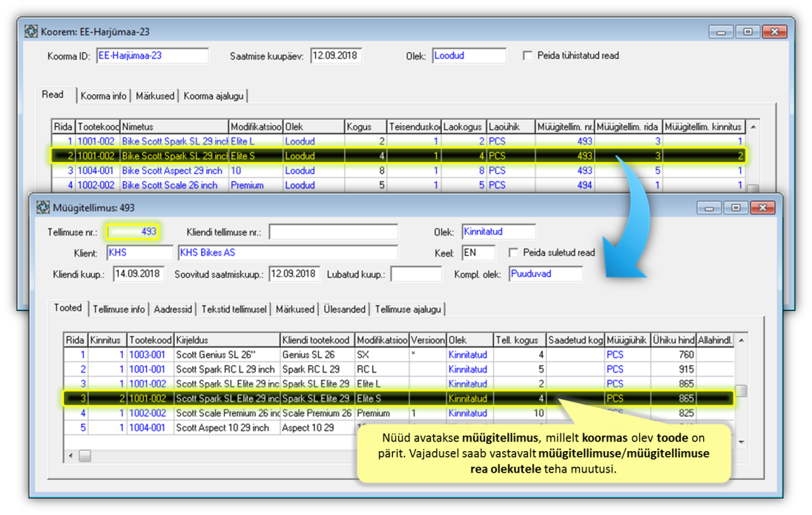
Task: Go to the Ülesanded tab
Action: tap(343, 309)
